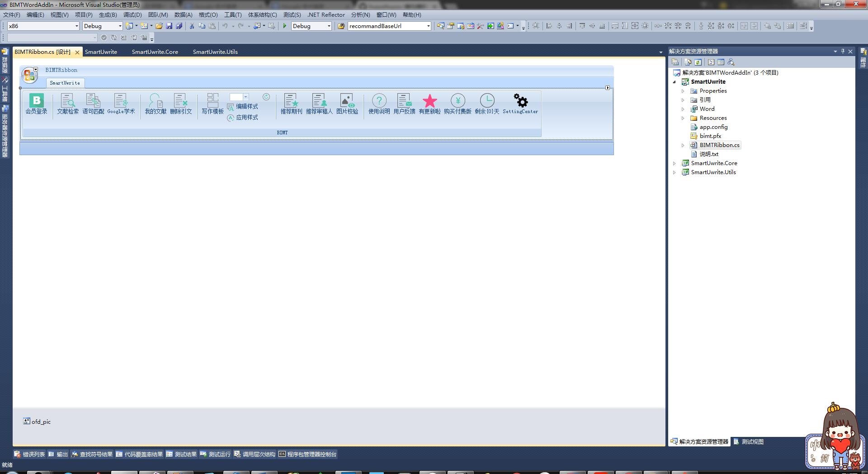Click the Find in Files toolbar icon
Screen dimensions: 868x474
tap(341, 26)
